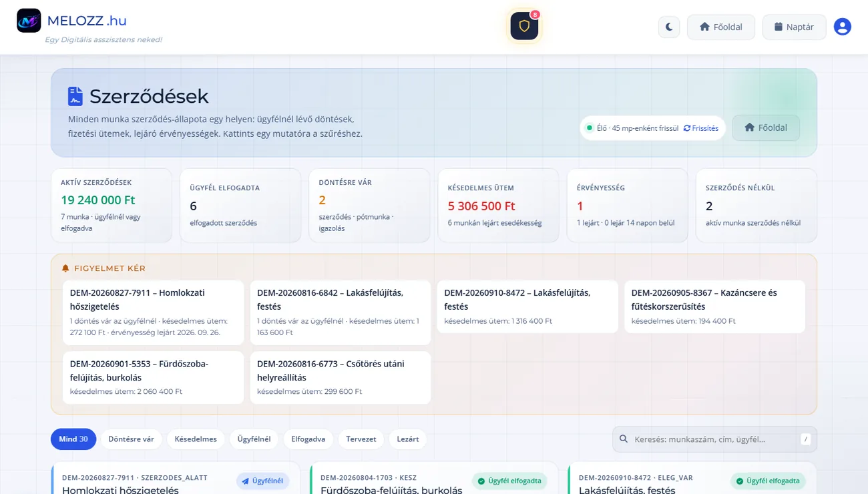
Task: Select the Mind 30 filter tab
Action: (73, 439)
